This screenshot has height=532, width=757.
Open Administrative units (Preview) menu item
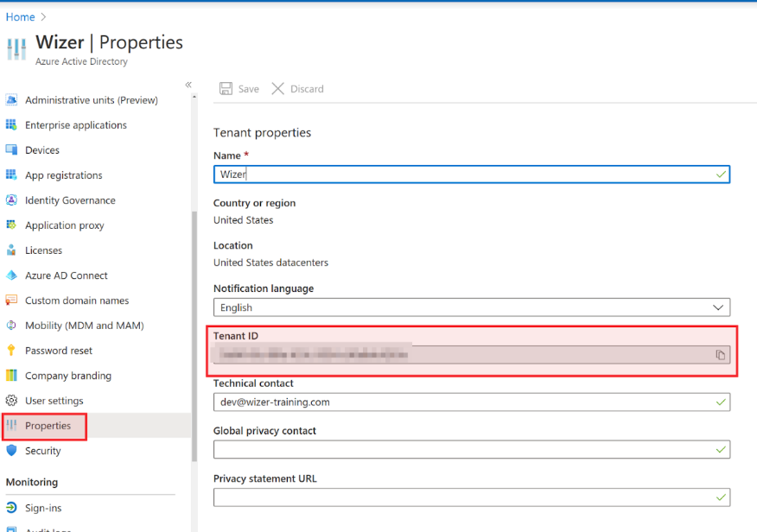click(92, 100)
